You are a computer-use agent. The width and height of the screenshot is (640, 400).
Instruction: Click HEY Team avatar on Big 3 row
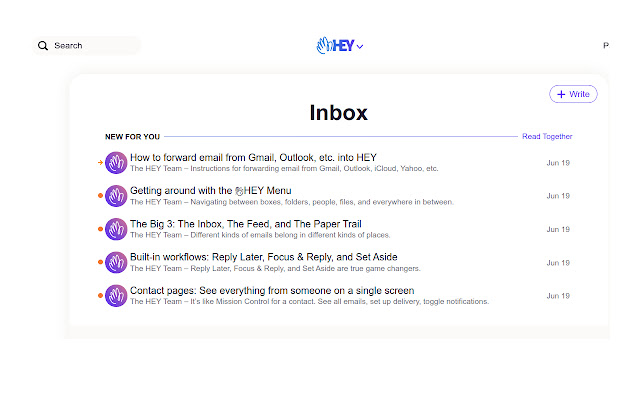(116, 229)
